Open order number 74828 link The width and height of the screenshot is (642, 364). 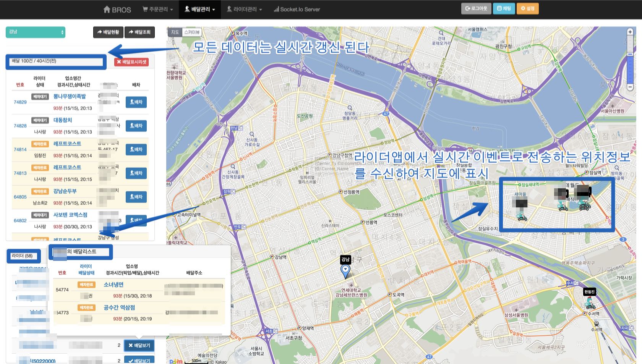click(x=20, y=126)
